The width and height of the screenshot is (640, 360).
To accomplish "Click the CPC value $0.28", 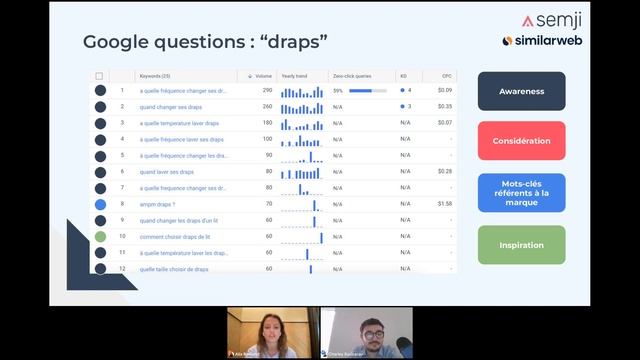I will point(445,171).
